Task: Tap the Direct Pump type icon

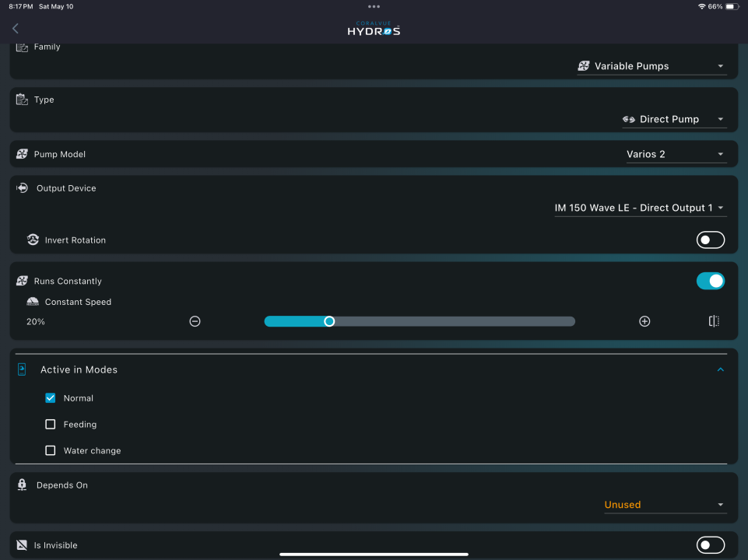Action: pos(629,119)
